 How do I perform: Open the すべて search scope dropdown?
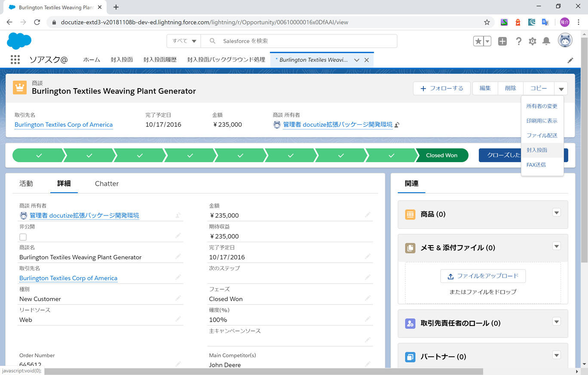tap(184, 41)
